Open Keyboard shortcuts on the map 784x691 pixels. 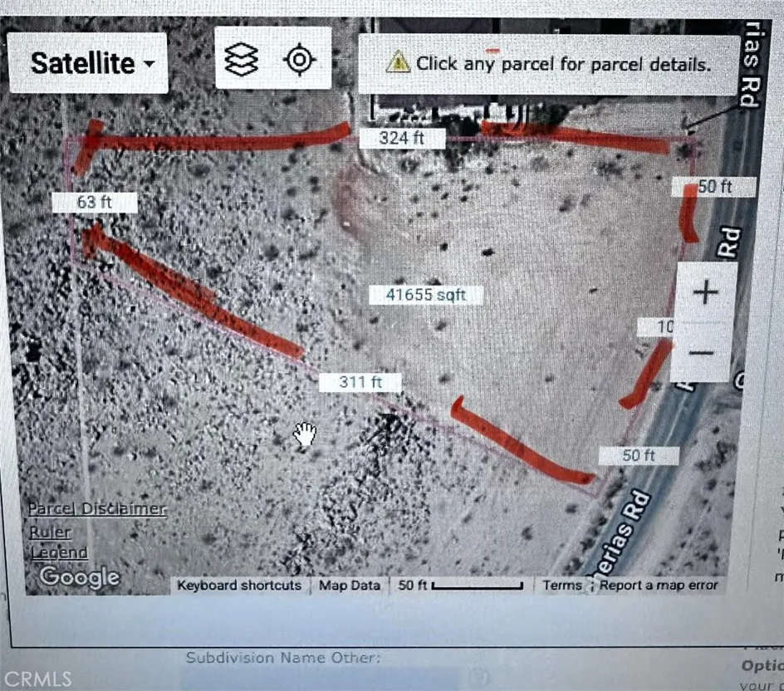[239, 586]
